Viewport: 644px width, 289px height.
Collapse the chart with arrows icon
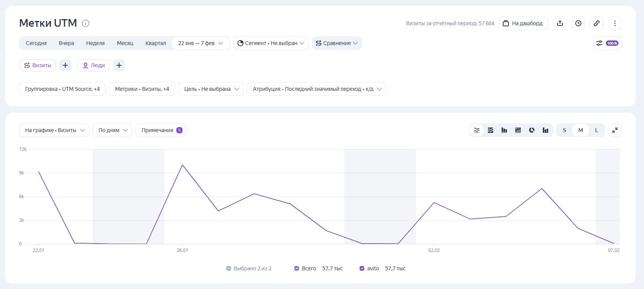tap(615, 130)
